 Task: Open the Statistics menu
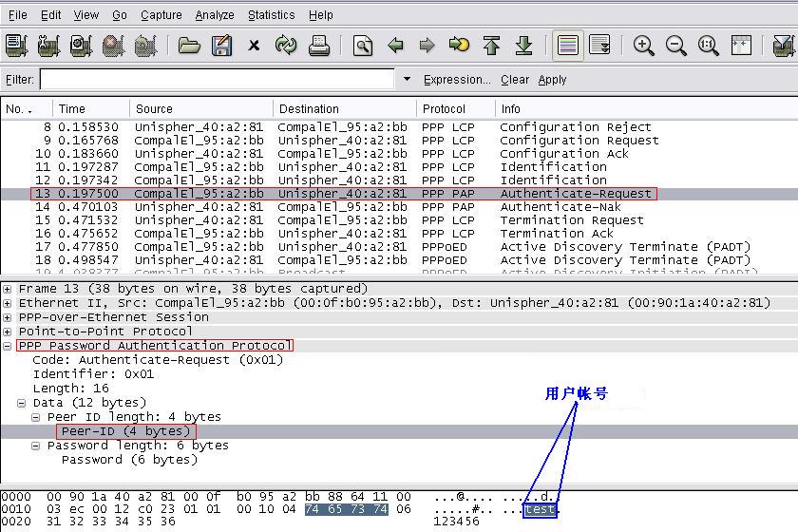coord(271,14)
